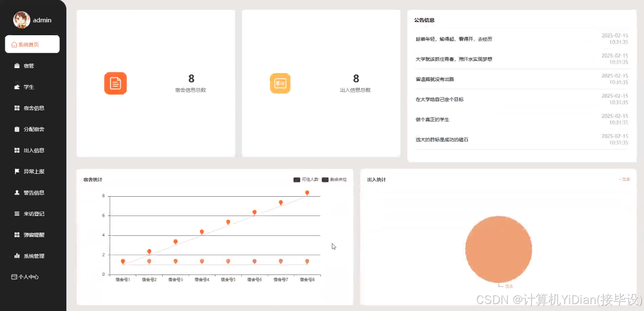Click the 宿舍信息总数 label
This screenshot has width=644, height=311.
pyautogui.click(x=191, y=90)
